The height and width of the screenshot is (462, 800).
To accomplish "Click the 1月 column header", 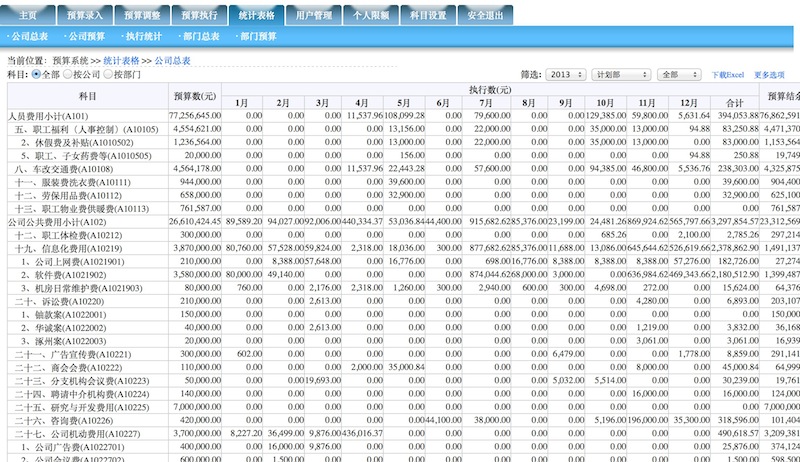I will point(242,103).
